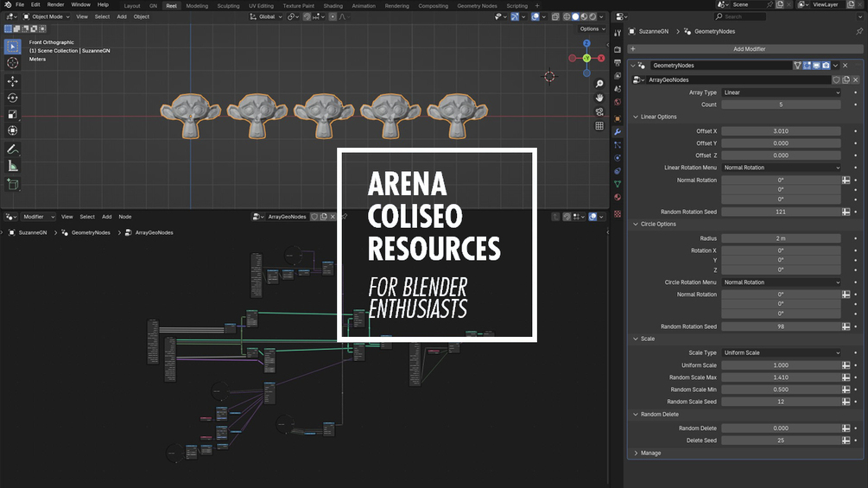Select the 3D Cursor tool
868x488 pixels.
pos(12,63)
